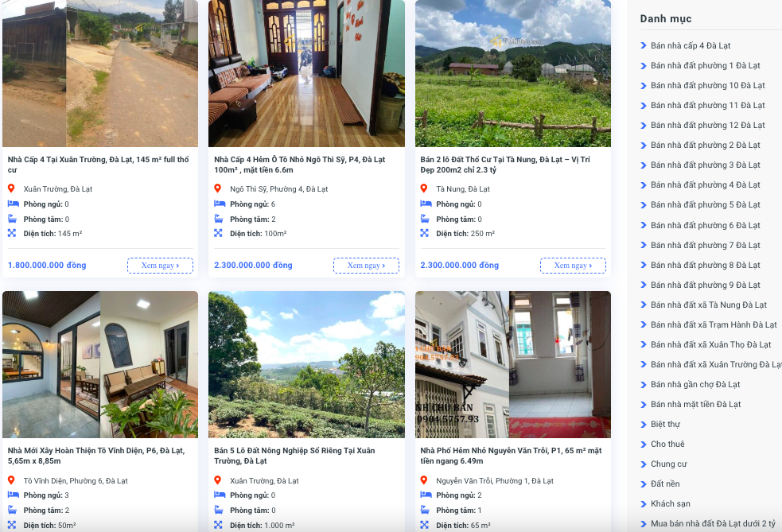Open title Nhà Cấp 4 Tại Xuân Trường
Image resolution: width=782 pixels, height=532 pixels.
99,165
